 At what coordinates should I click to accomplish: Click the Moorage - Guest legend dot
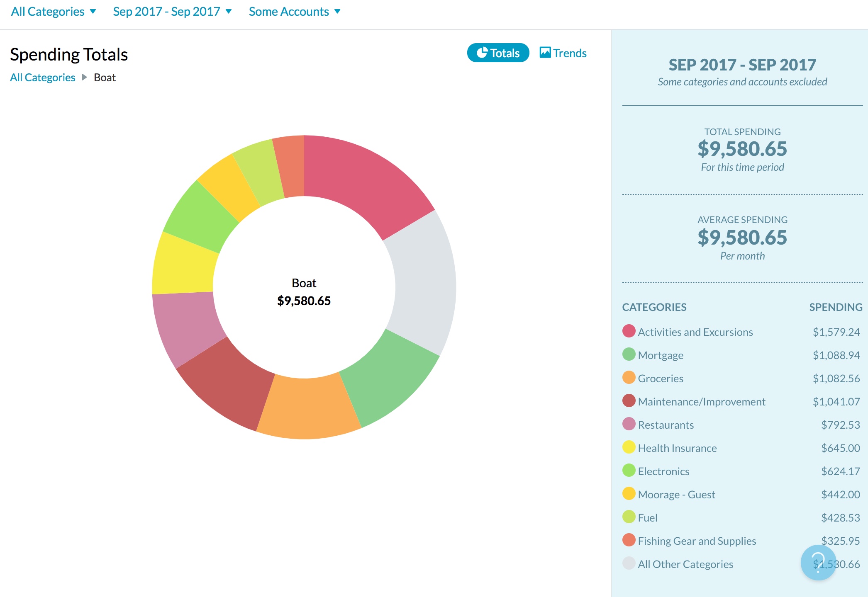629,494
